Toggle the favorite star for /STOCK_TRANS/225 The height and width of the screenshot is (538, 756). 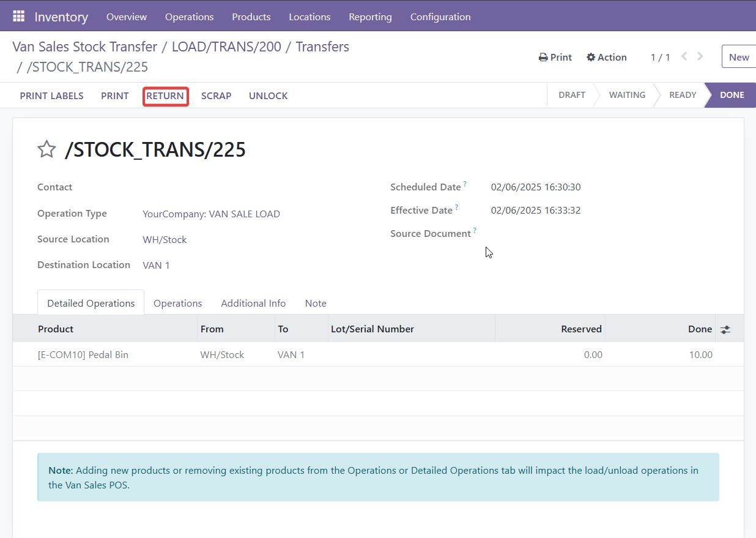(x=47, y=149)
